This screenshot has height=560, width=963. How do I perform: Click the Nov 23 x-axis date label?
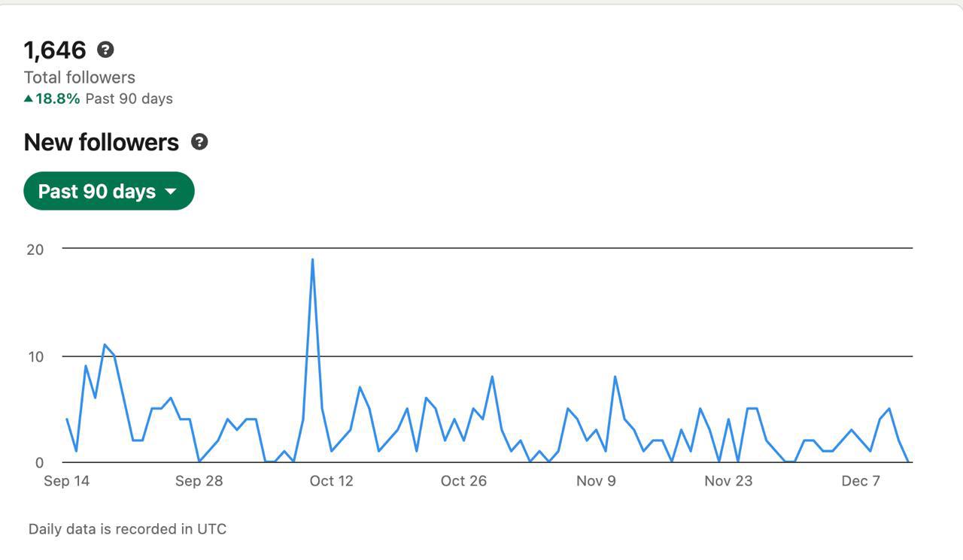pos(728,481)
